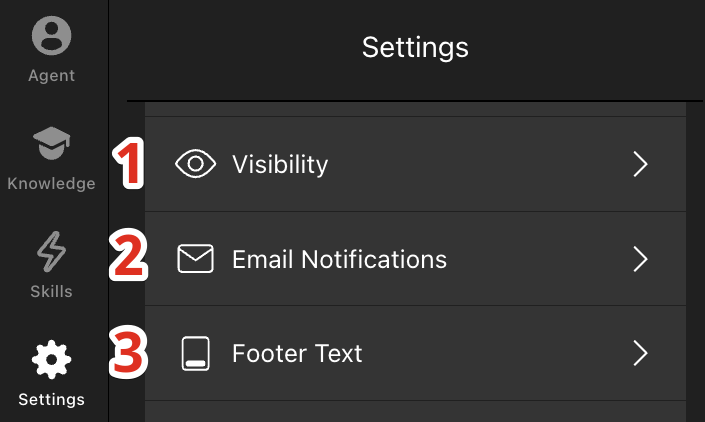The image size is (705, 422).
Task: Click the footer layout icon beside Footer Text
Action: [x=195, y=353]
